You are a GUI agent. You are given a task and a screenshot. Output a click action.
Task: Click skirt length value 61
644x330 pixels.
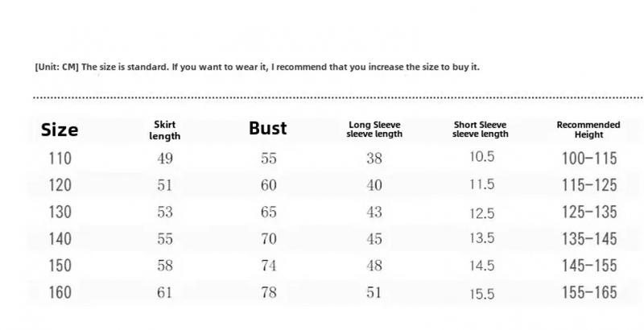[x=165, y=293]
